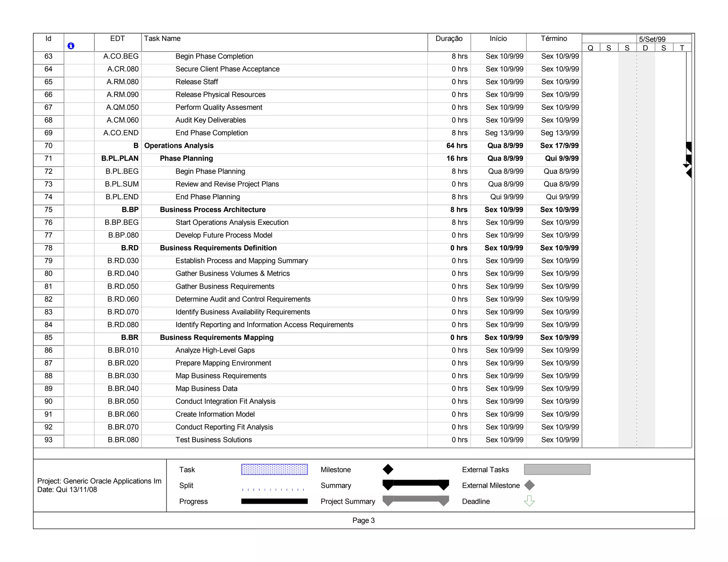The image size is (728, 562).
Task: Select Identify Reporting and Information Access Requirements
Action: (264, 325)
